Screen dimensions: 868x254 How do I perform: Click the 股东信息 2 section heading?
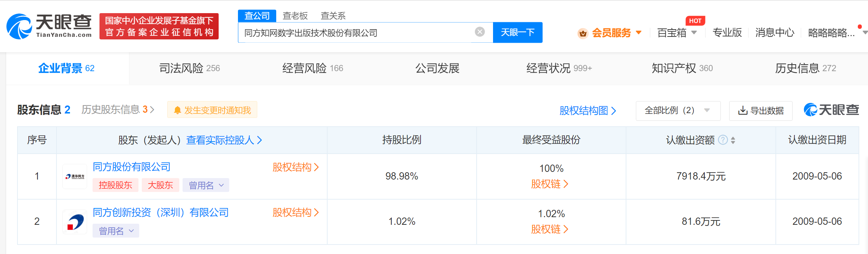pyautogui.click(x=44, y=110)
